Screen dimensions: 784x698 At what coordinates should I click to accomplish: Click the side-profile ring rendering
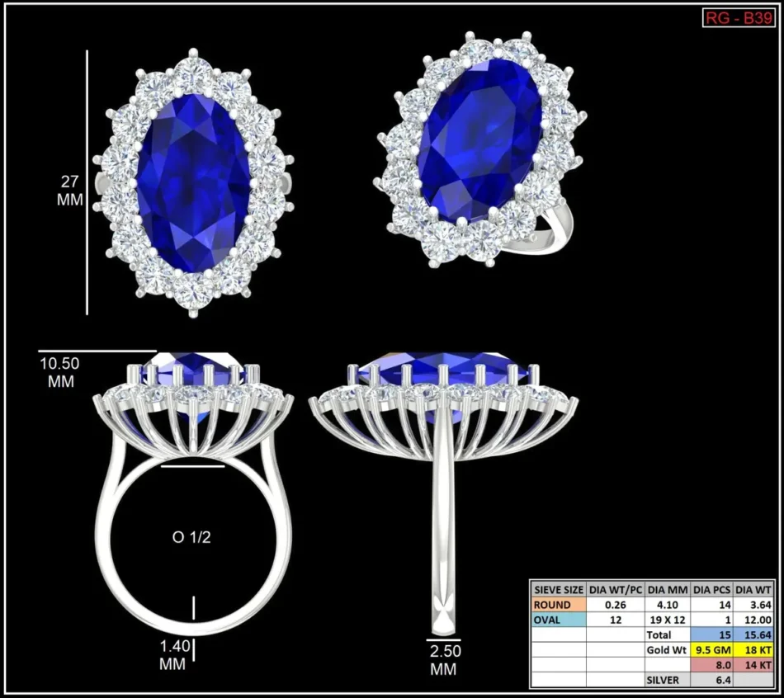443,493
